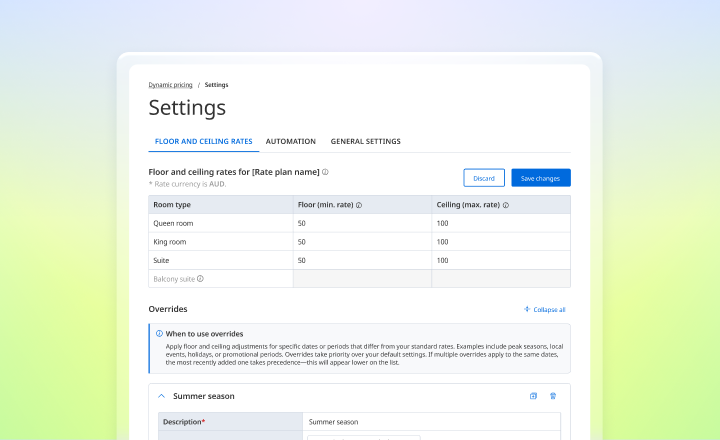Screen dimensions: 720x440
Task: Edit Suite floor rate field
Action: click(362, 260)
